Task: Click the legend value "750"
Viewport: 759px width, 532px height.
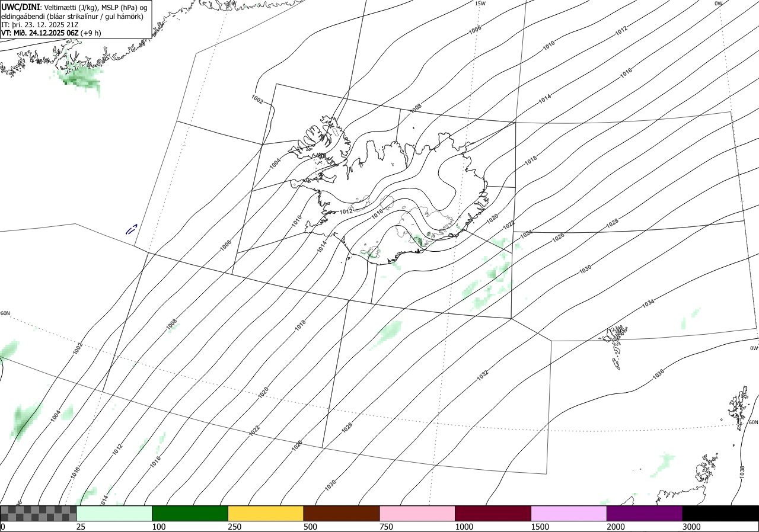Action: coord(386,527)
